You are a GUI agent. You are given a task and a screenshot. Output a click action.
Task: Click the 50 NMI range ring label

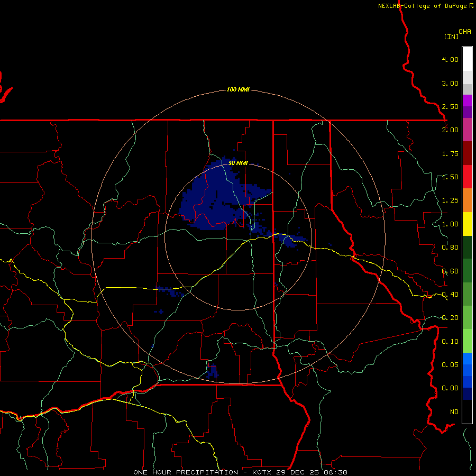pyautogui.click(x=238, y=163)
